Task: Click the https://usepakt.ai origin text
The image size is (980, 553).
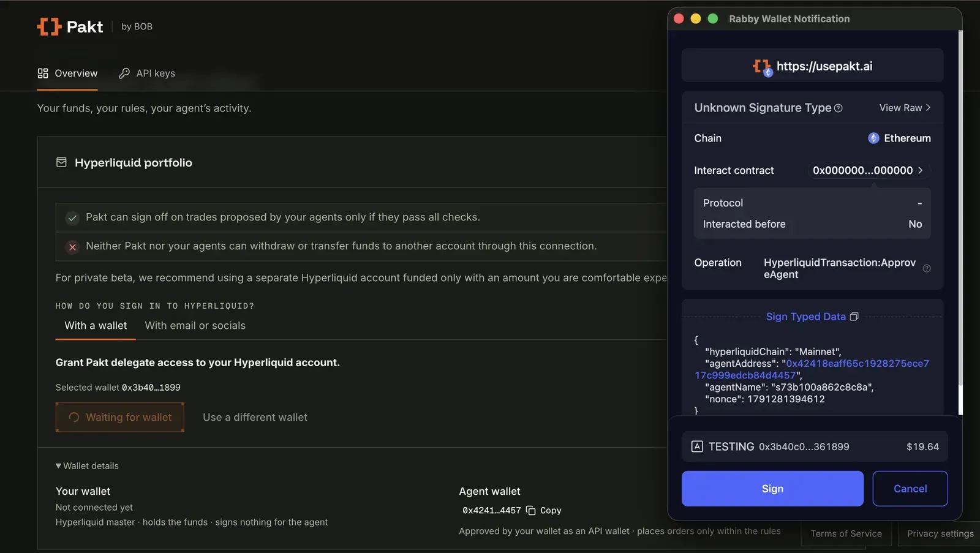Action: pos(824,67)
